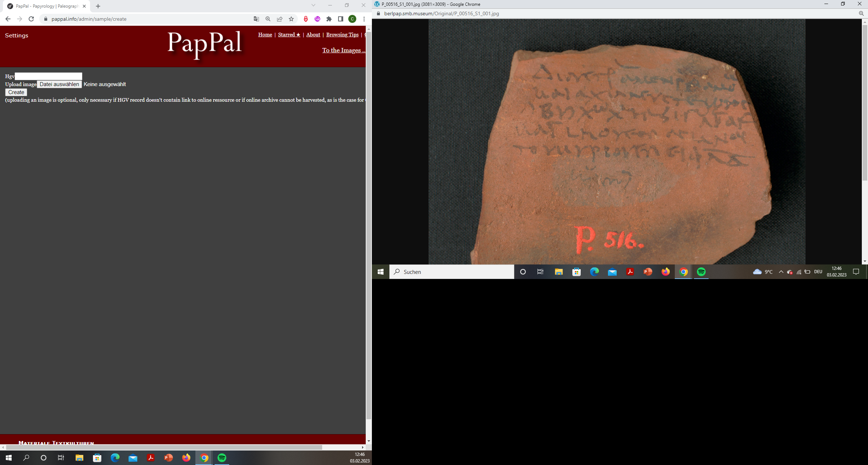Click the lock icon in image window address bar
This screenshot has height=465, width=868.
(x=378, y=13)
